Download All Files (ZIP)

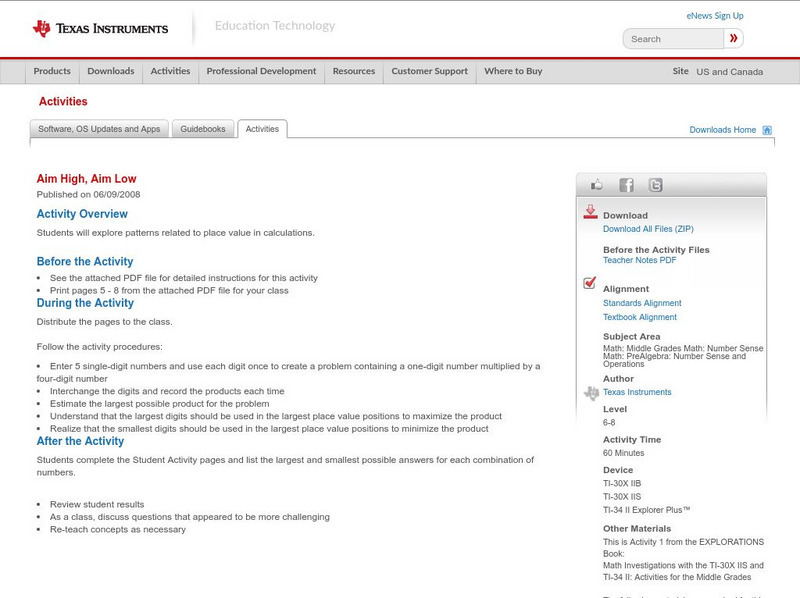click(x=647, y=228)
